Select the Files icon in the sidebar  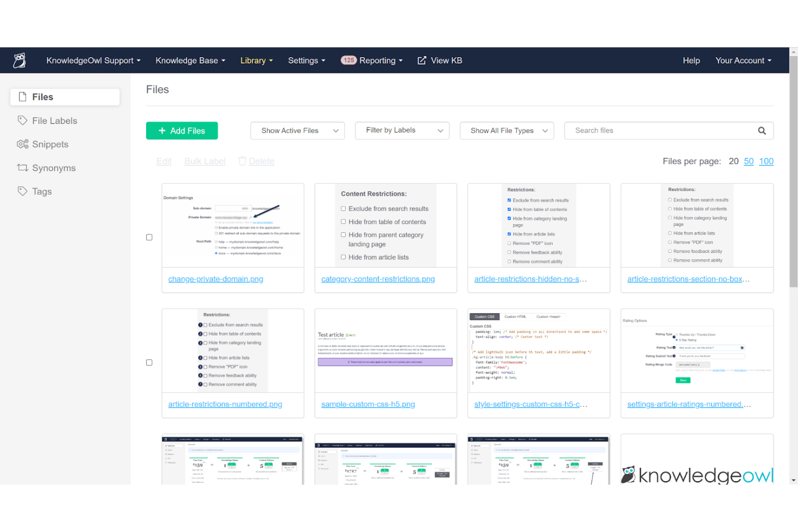point(22,96)
